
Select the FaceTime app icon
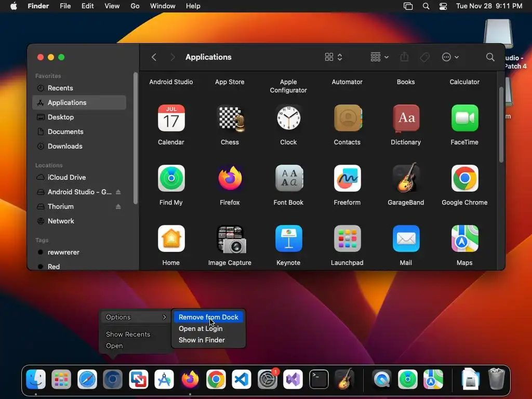(x=465, y=118)
